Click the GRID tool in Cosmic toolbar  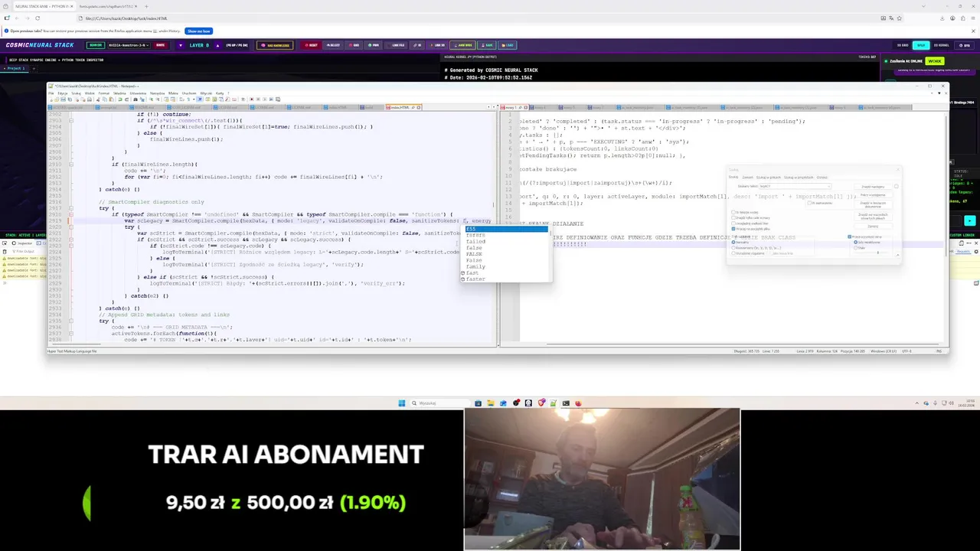(354, 45)
